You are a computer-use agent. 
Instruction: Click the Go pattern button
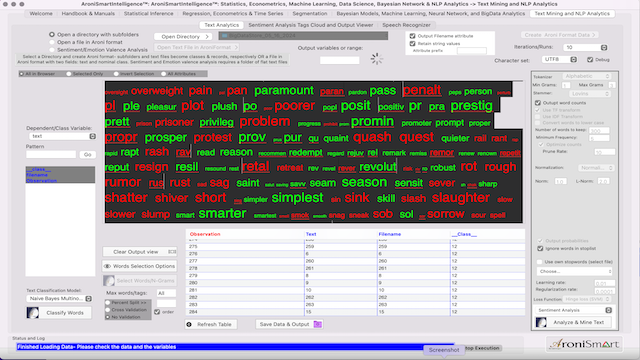87,155
